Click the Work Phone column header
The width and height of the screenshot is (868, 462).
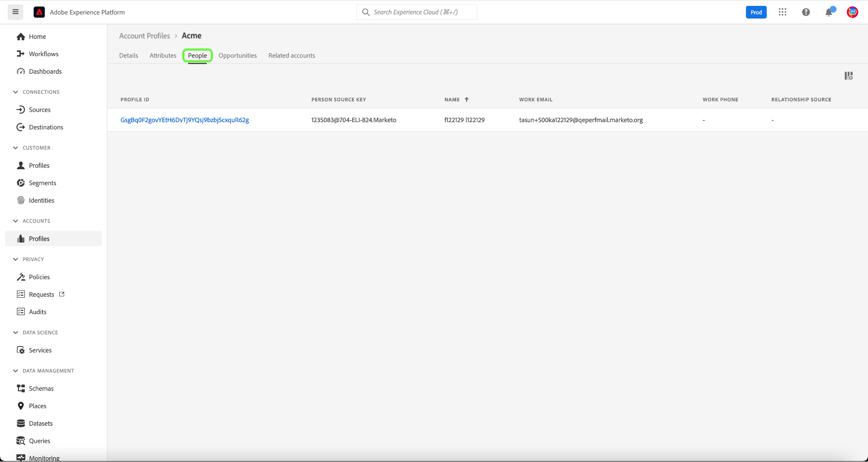click(720, 100)
